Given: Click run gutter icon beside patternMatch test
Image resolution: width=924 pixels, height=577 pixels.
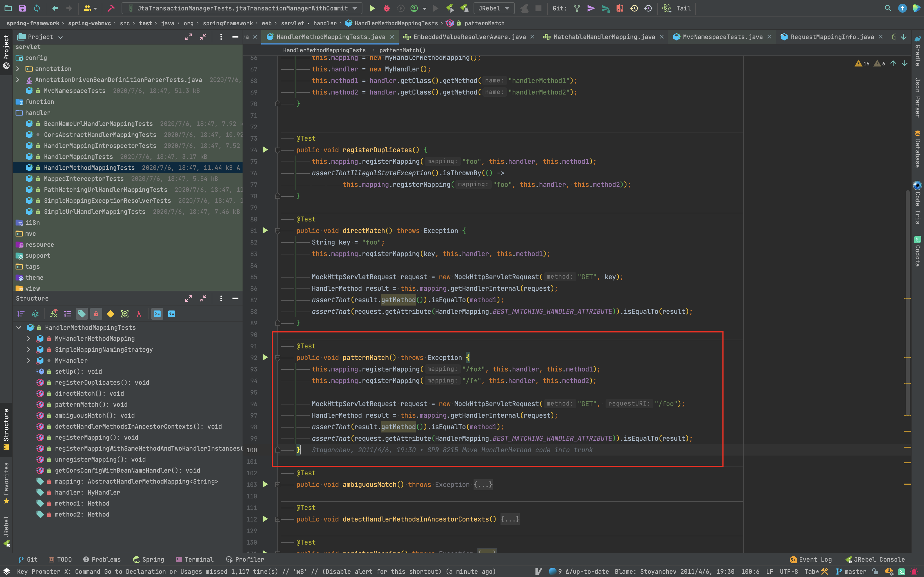Looking at the screenshot, I should tap(265, 357).
